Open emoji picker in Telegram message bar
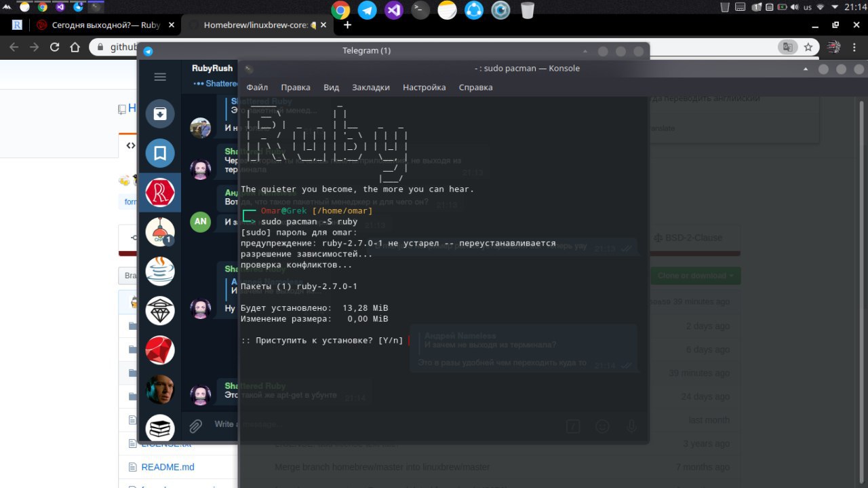The height and width of the screenshot is (488, 868). [602, 426]
